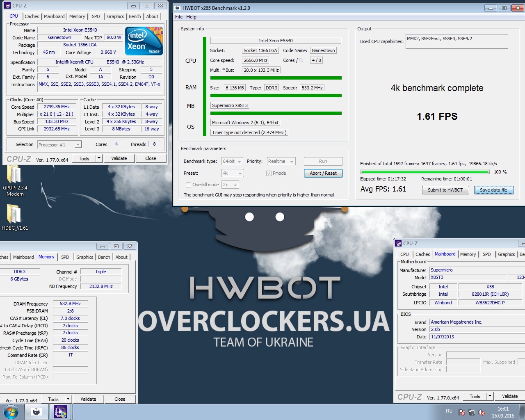The height and width of the screenshot is (420, 525).
Task: Click the Run button
Action: pyautogui.click(x=323, y=161)
